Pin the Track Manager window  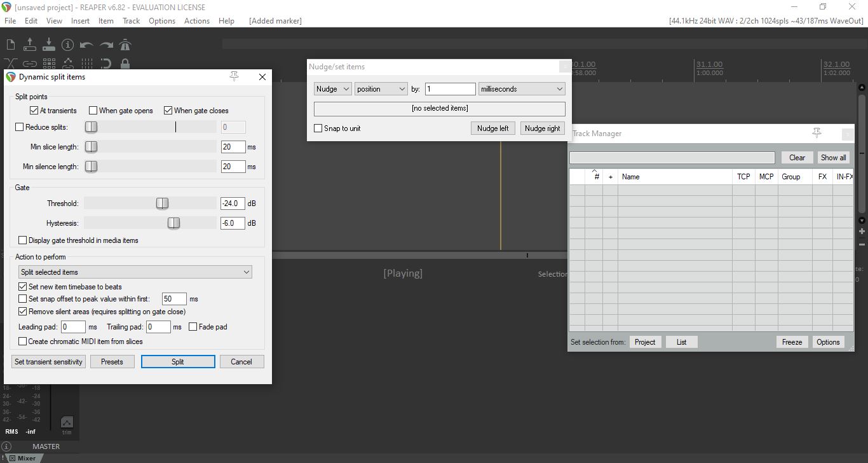tap(817, 133)
